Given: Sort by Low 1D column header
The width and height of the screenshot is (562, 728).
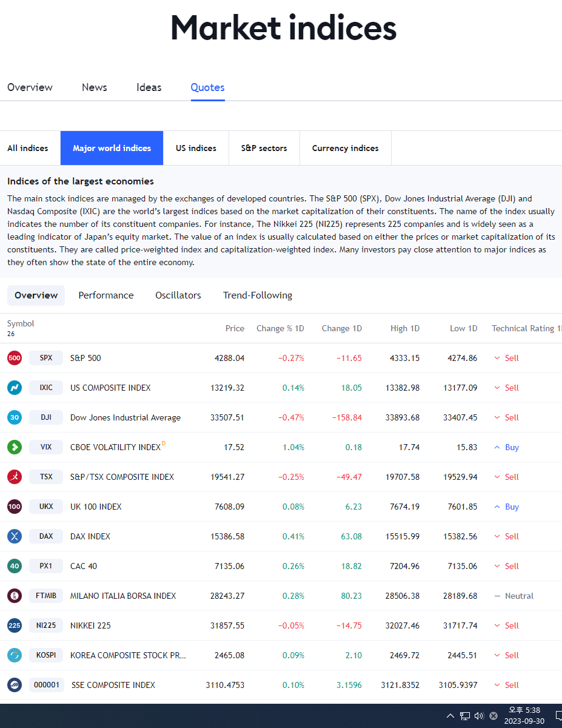Looking at the screenshot, I should (x=464, y=328).
